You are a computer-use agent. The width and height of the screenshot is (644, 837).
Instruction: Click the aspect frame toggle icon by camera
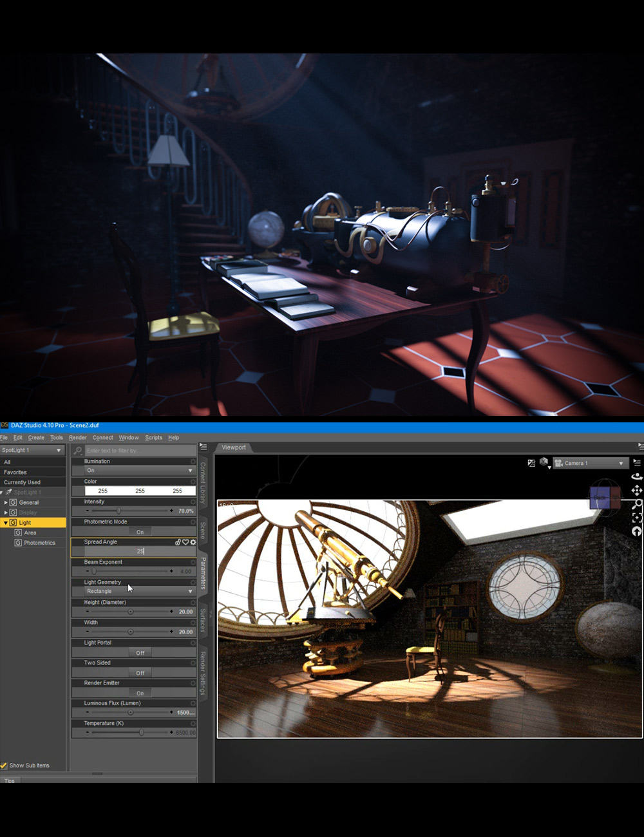click(x=531, y=463)
